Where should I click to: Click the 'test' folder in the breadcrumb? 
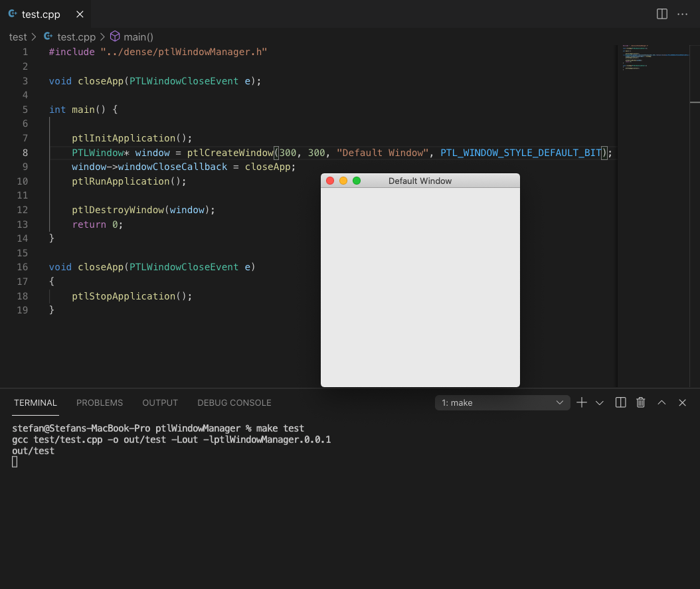point(18,37)
